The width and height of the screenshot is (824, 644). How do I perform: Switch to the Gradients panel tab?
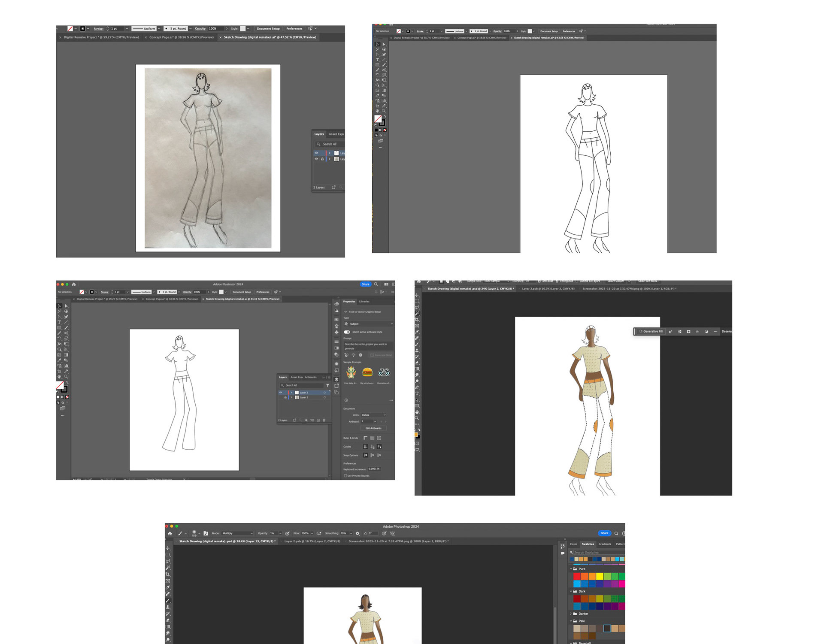pyautogui.click(x=604, y=544)
